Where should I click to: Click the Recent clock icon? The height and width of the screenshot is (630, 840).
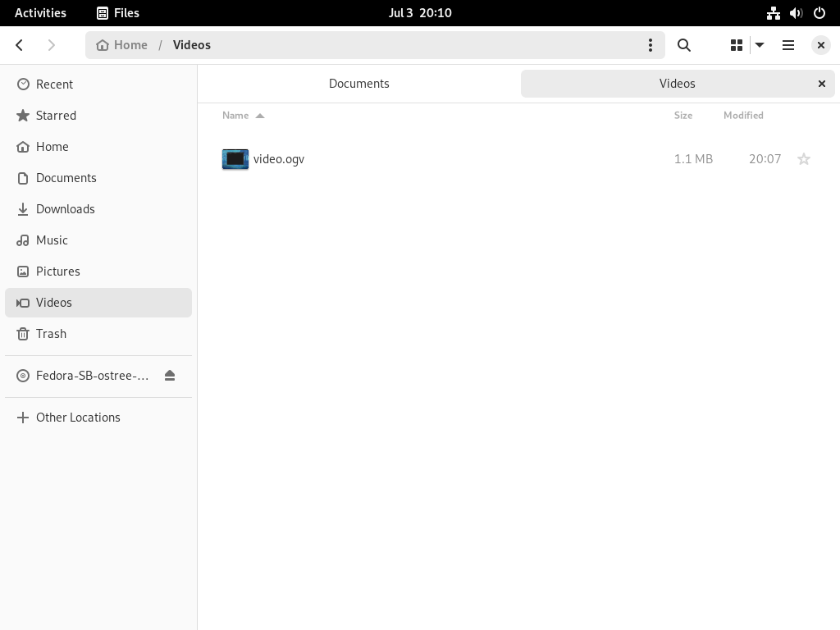[23, 84]
